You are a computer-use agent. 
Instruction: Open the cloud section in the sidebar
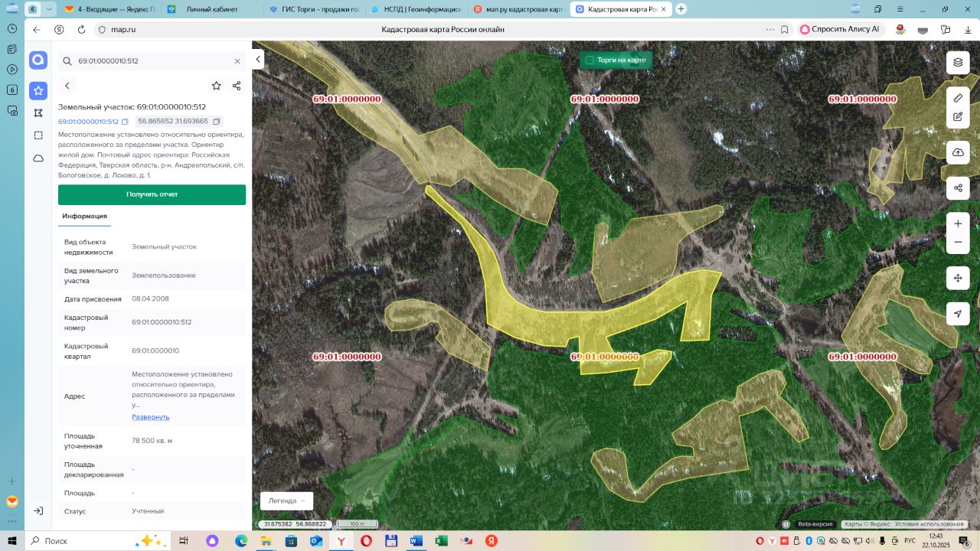click(38, 158)
